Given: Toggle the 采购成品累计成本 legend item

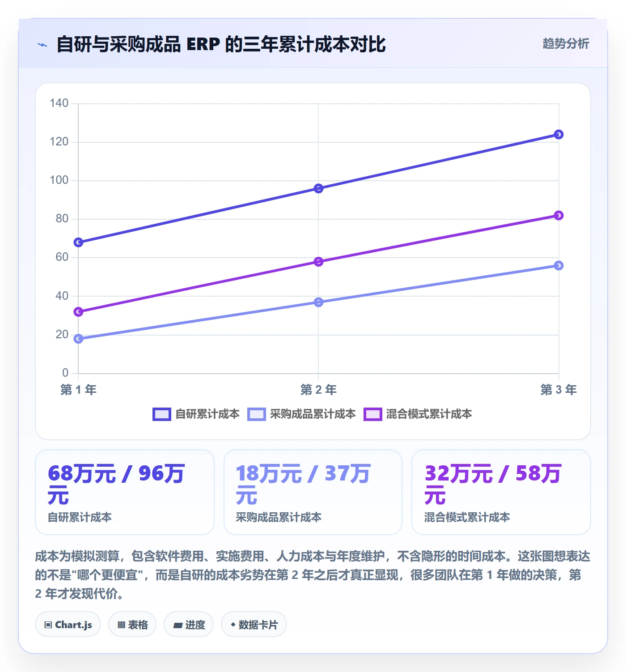Looking at the screenshot, I should [301, 414].
